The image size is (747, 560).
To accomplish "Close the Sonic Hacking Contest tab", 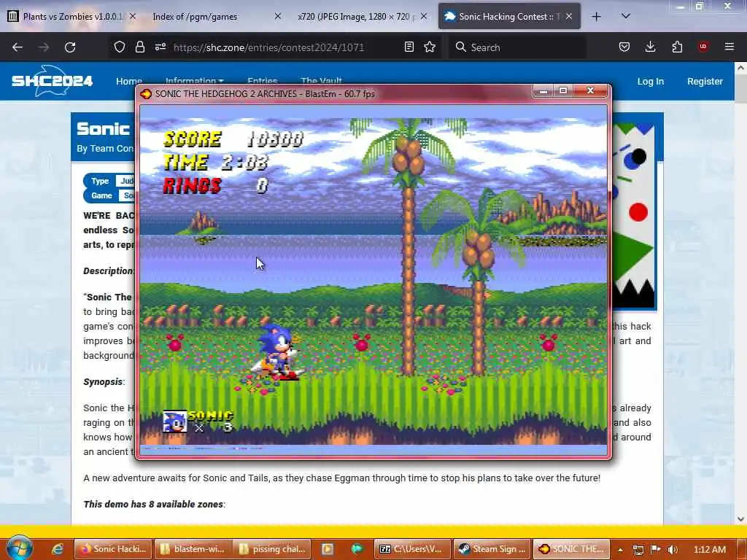I will [x=569, y=16].
